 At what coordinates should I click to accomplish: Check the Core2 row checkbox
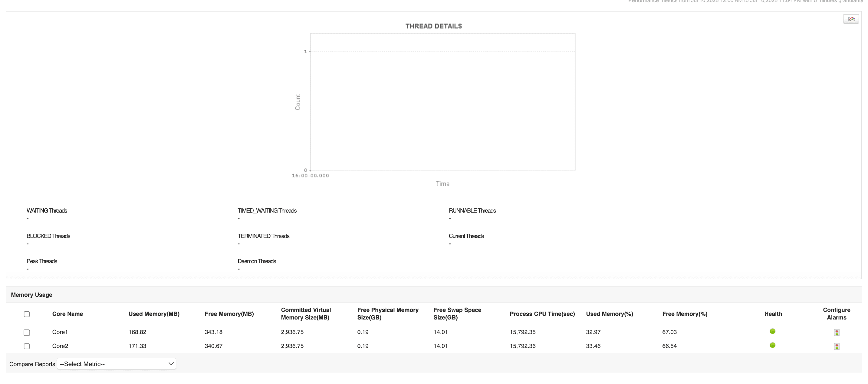point(27,346)
